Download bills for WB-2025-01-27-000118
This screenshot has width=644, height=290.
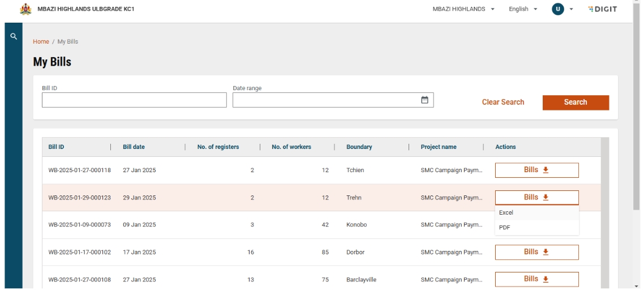(536, 170)
